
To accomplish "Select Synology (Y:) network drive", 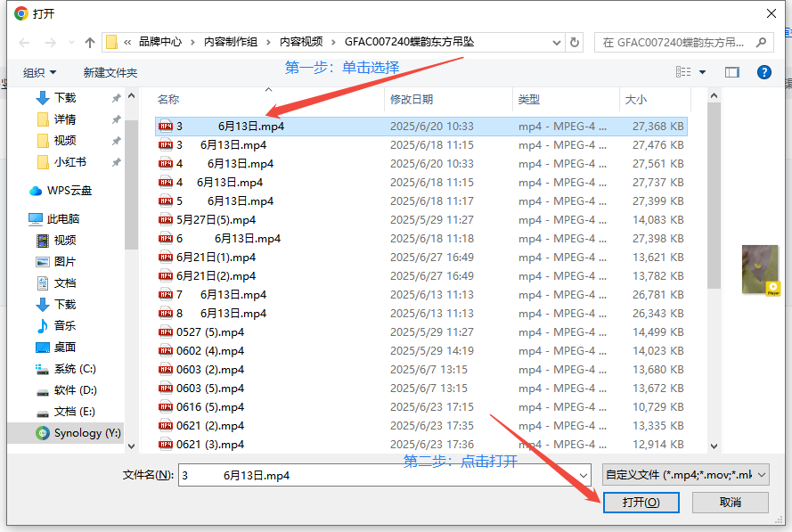I will (x=77, y=432).
